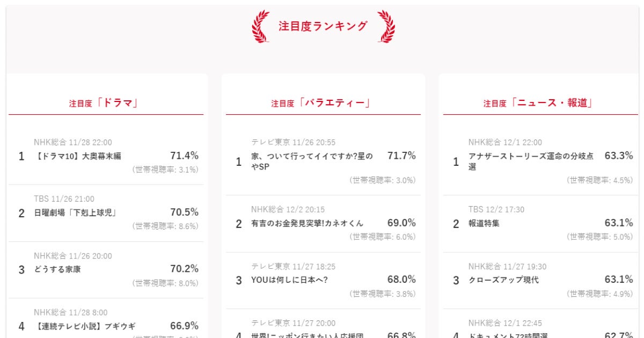Click the left laurel wreath icon
Screen dimensions: 644x338
(x=261, y=26)
